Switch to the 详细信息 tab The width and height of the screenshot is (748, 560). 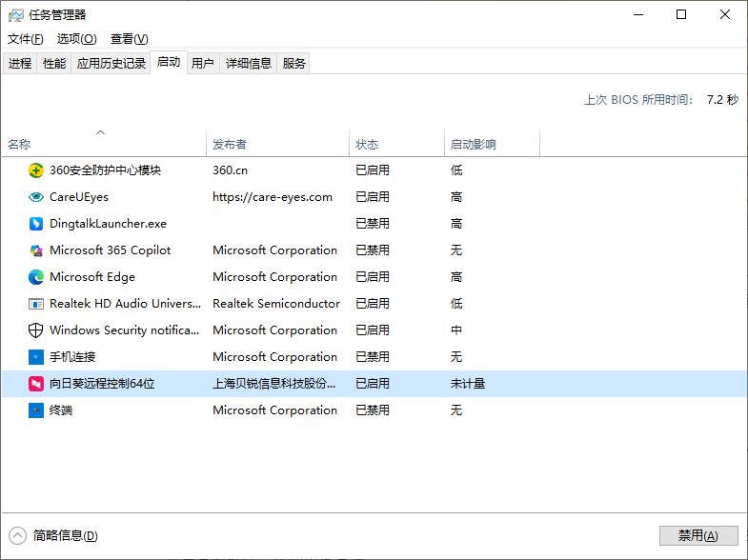[248, 63]
